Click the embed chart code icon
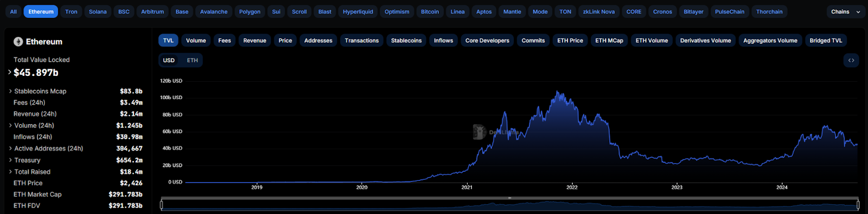 click(x=851, y=60)
